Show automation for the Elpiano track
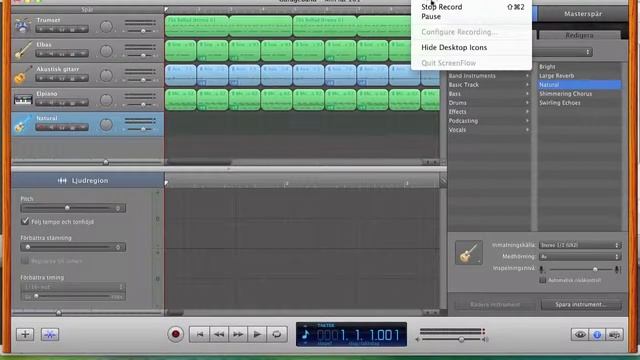Image resolution: width=640 pixels, height=360 pixels. point(83,103)
